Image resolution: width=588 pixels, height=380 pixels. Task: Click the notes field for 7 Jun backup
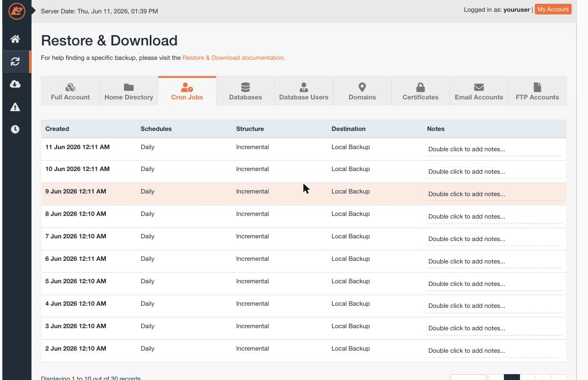click(x=494, y=239)
